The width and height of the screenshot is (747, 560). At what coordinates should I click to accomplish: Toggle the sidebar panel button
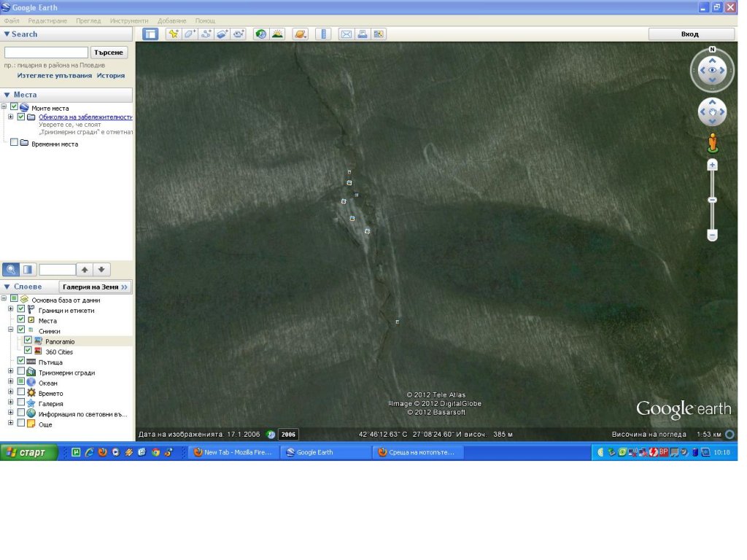[x=150, y=34]
